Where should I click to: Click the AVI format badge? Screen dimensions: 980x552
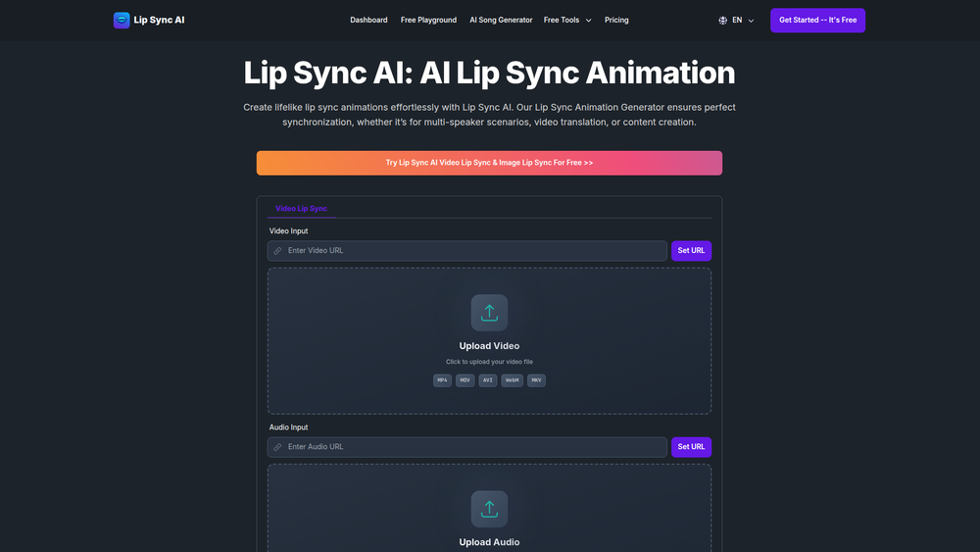(487, 380)
